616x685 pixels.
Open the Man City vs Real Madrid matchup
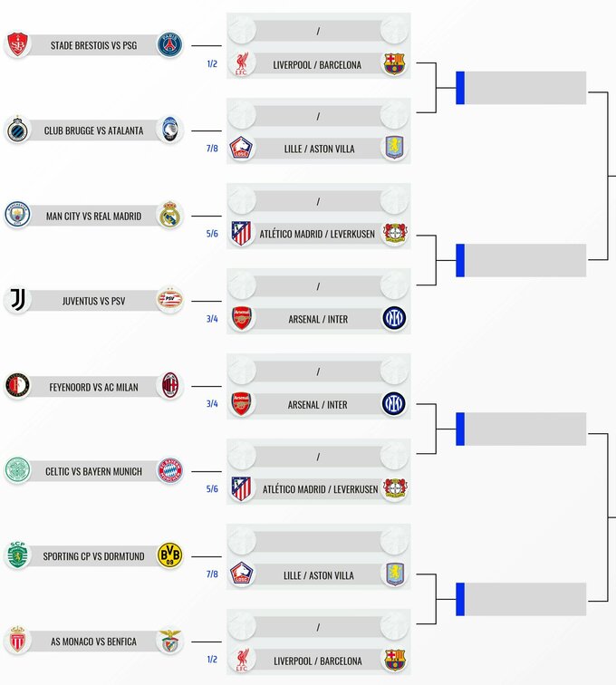[x=93, y=217]
